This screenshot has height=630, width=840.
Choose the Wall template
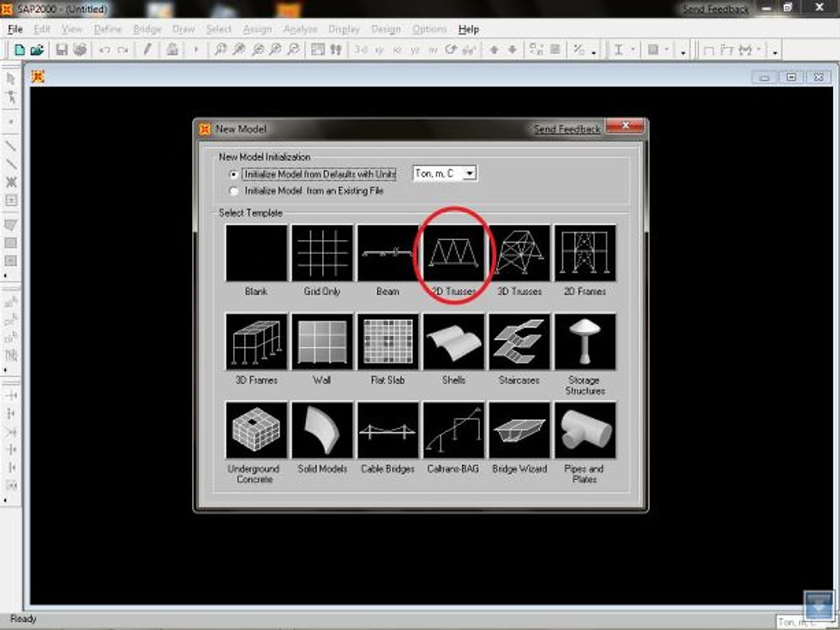tap(322, 342)
